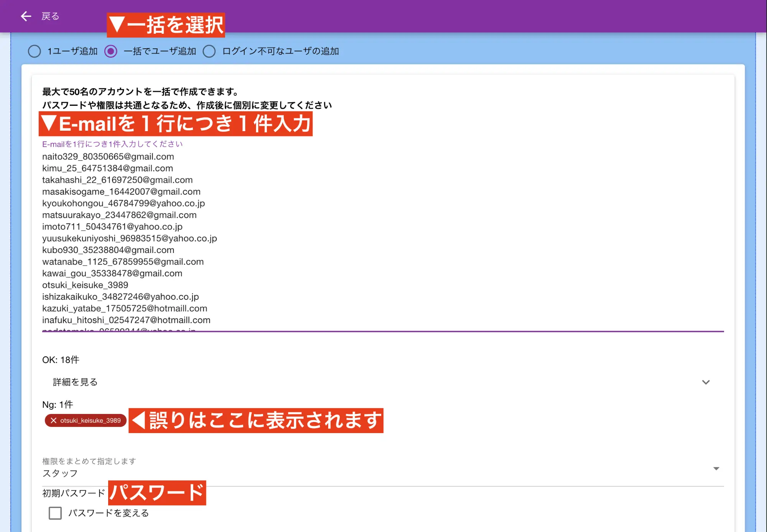767x532 pixels.
Task: Click the chevron icon next to 詳細を見る
Action: pyautogui.click(x=706, y=382)
